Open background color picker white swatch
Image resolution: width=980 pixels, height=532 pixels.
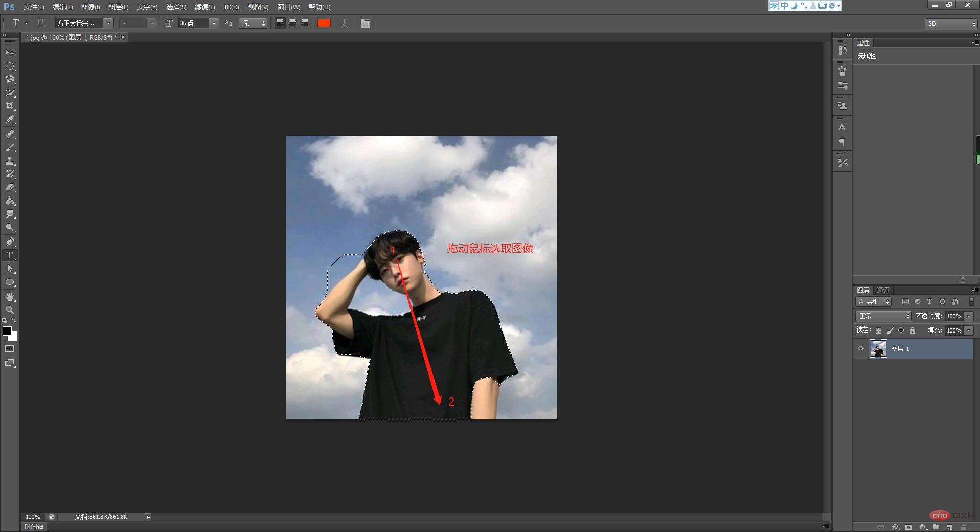[13, 337]
